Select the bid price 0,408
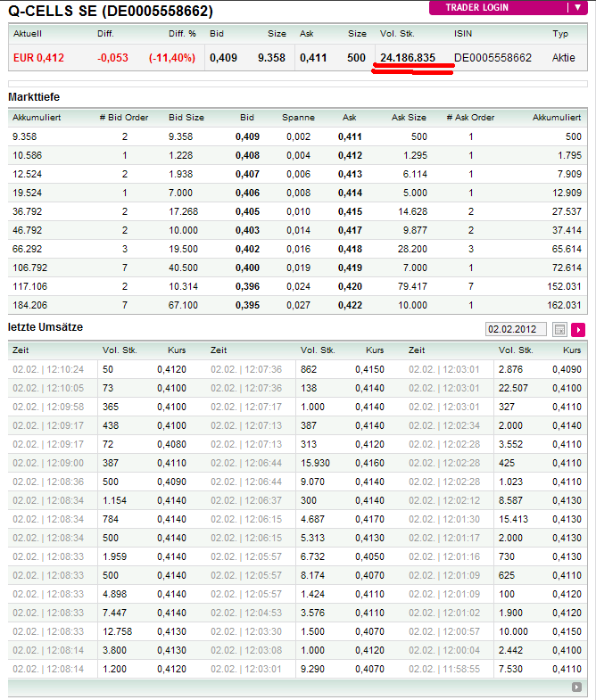Image resolution: width=596 pixels, height=700 pixels. (247, 155)
